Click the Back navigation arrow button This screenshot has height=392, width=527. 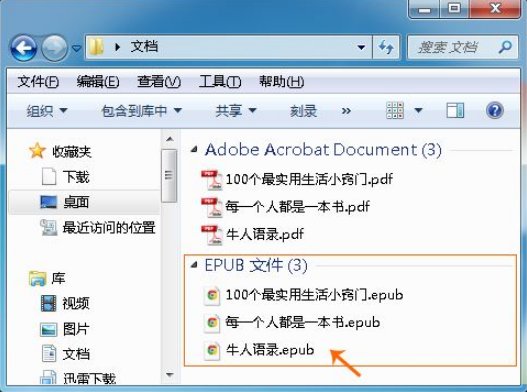[24, 48]
